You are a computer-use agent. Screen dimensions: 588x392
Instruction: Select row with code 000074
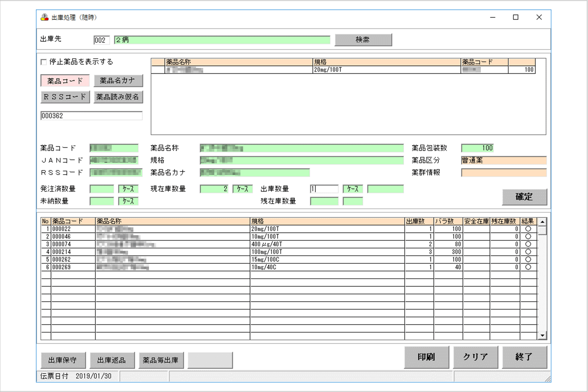(289, 244)
